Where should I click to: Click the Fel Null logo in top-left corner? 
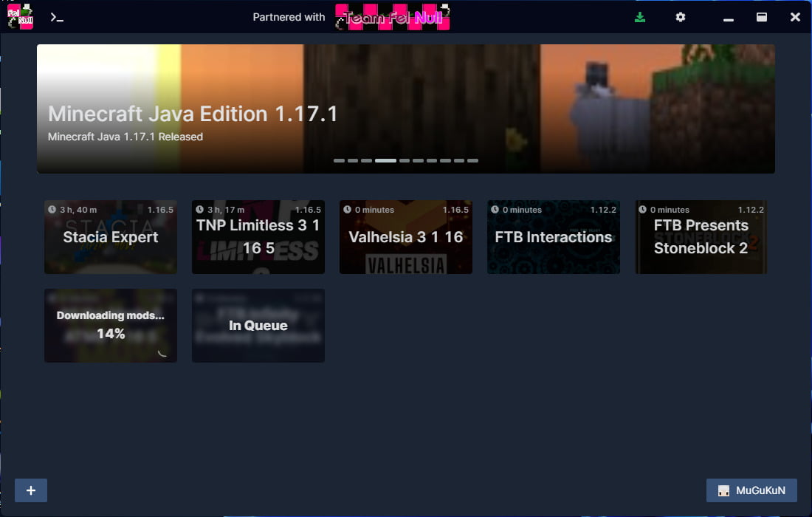point(20,16)
